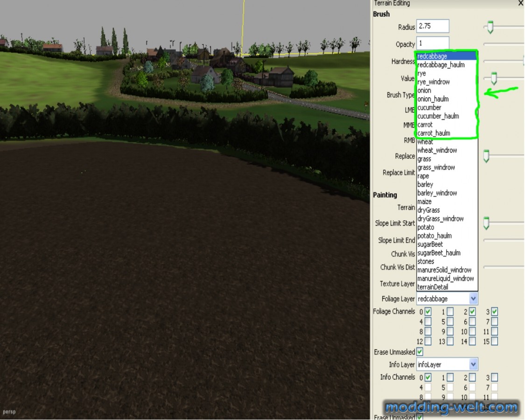Select onion_haulm list entry
Screen dimensions: 525x420
coord(446,99)
